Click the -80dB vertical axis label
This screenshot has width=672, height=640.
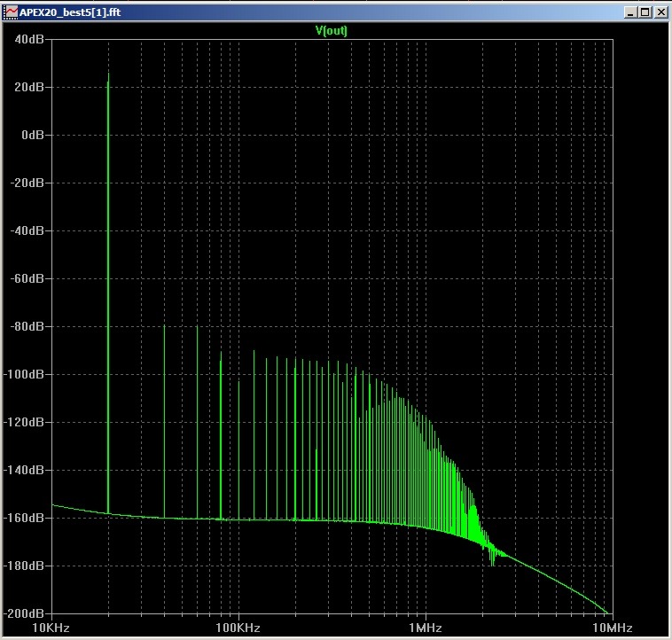click(x=27, y=326)
